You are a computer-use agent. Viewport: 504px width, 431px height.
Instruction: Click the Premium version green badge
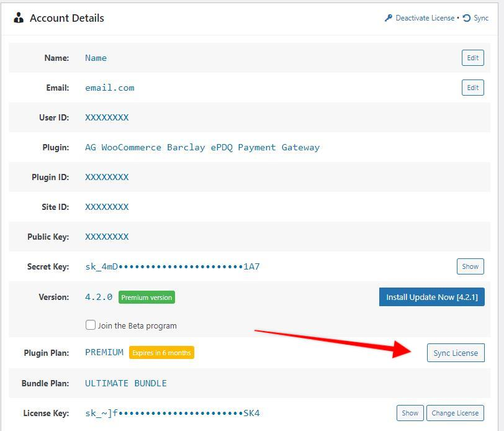tap(146, 297)
